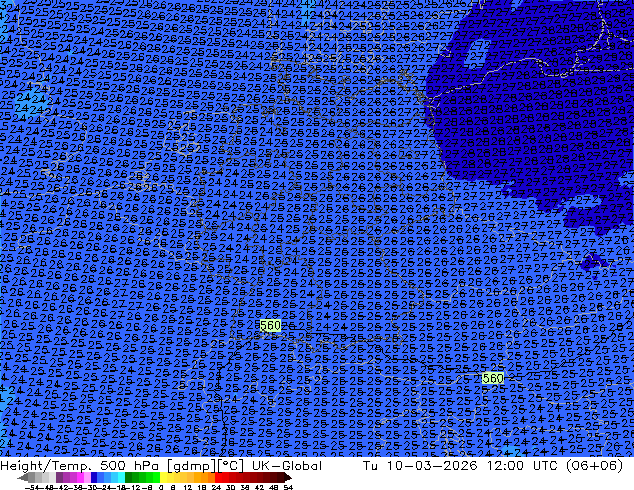Click the cyan swatch near -18 on legend

pyautogui.click(x=121, y=478)
